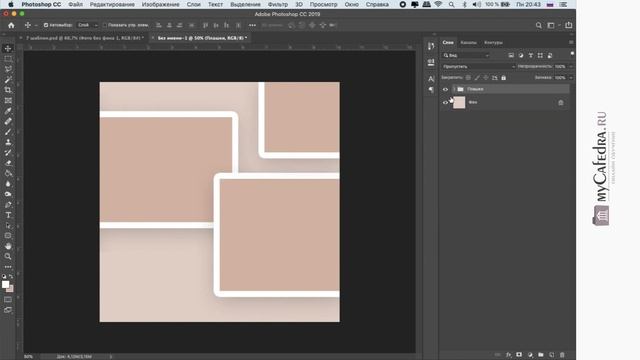This screenshot has height=360, width=640.
Task: Switch to the Каналы tab
Action: pyautogui.click(x=468, y=42)
